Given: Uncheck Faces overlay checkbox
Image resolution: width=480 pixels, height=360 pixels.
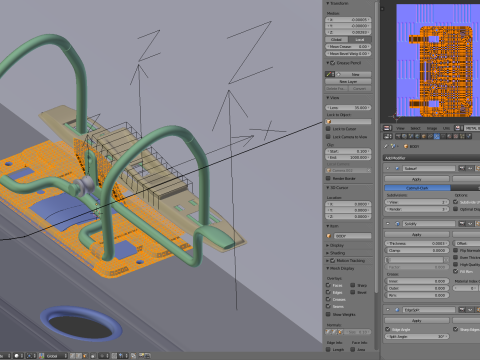Looking at the screenshot, I should (328, 285).
